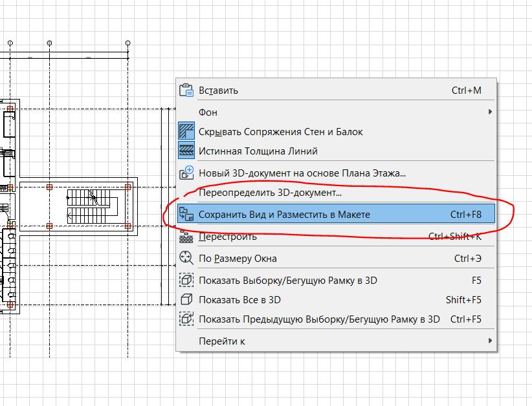Select Скрывать Сопряжения Стен и Балок entry
Image resolution: width=532 pixels, height=406 pixels.
click(336, 131)
